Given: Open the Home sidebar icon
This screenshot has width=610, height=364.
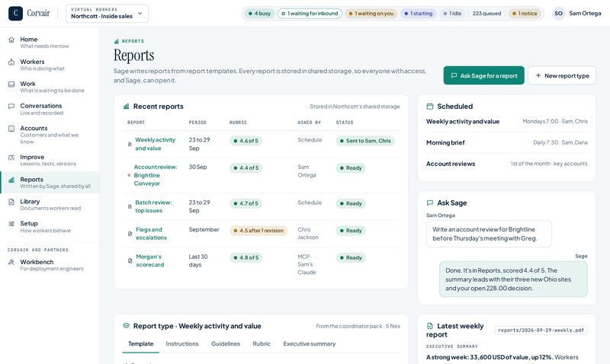Looking at the screenshot, I should click(x=11, y=40).
